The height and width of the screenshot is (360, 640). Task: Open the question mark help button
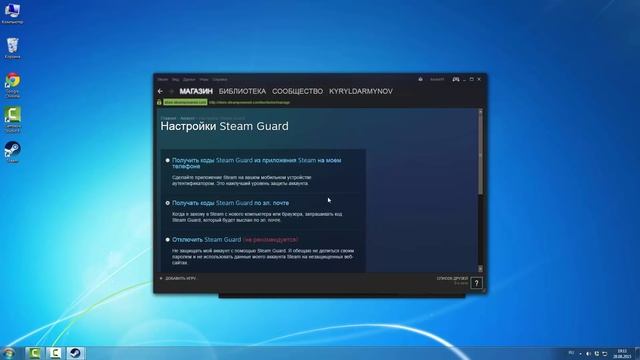click(476, 283)
